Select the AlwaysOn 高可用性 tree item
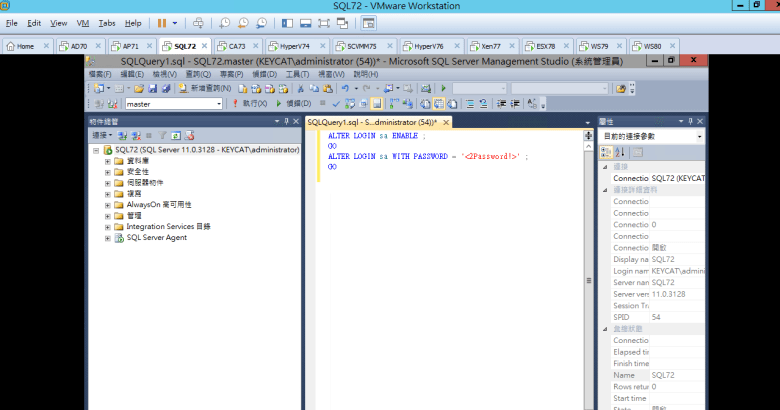Viewport: 780px width, 410px height. click(x=161, y=204)
